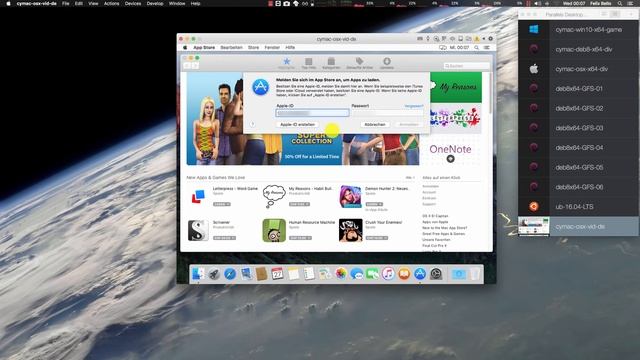Open Human Resource Machine app icon
This screenshot has width=640, height=360.
274,230
